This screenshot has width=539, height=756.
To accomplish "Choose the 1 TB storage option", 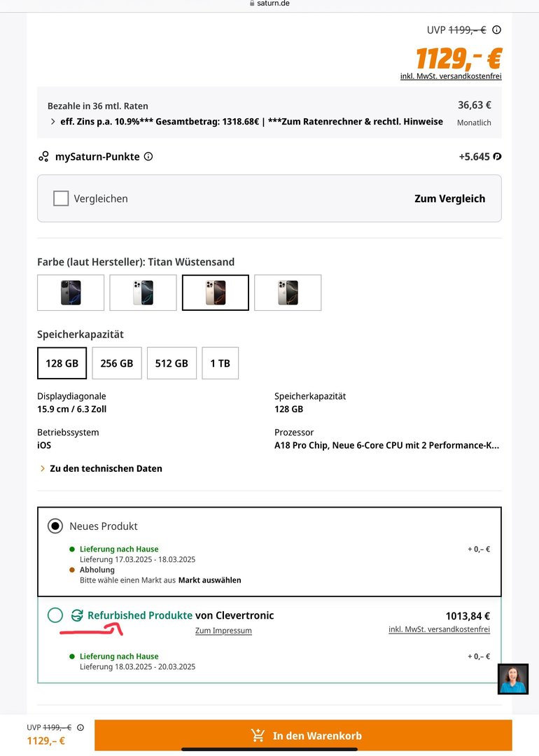I will coord(220,363).
